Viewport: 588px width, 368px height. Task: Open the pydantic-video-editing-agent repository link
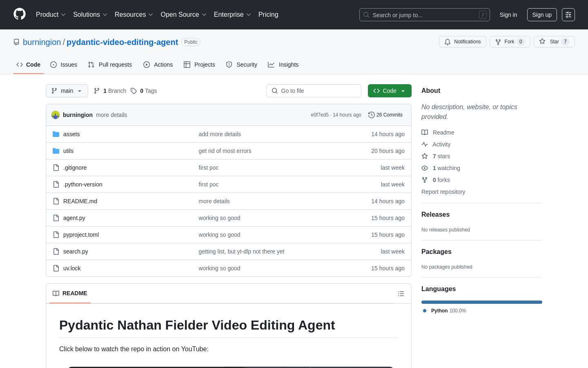tap(122, 42)
